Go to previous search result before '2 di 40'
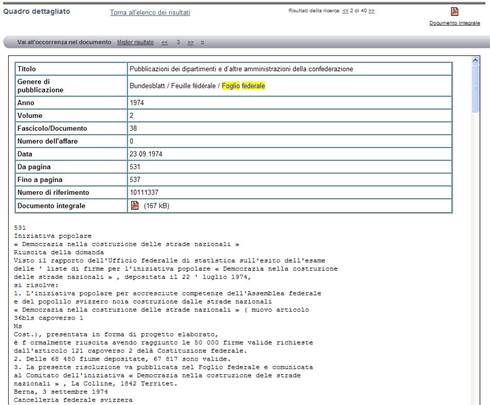 (x=345, y=11)
